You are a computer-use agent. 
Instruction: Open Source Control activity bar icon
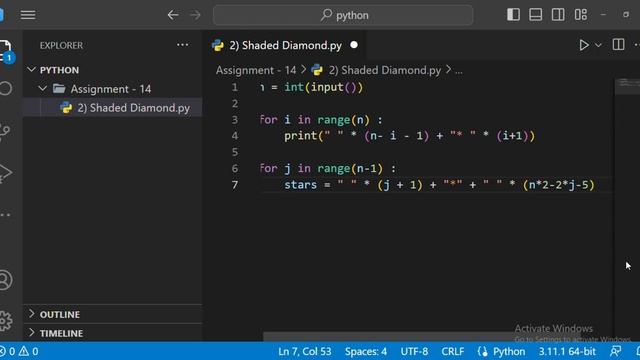5,131
